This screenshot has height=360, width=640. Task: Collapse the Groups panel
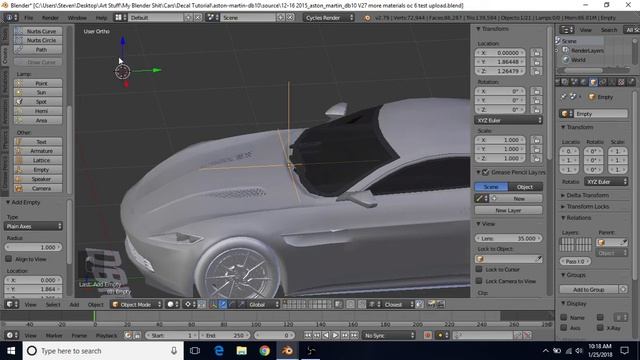point(573,275)
